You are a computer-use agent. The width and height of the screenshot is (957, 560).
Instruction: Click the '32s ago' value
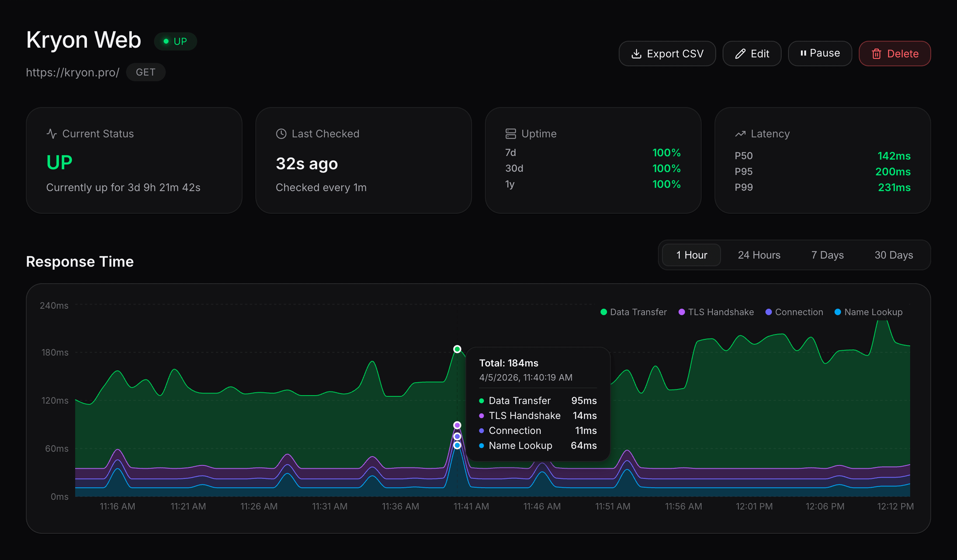pos(307,164)
